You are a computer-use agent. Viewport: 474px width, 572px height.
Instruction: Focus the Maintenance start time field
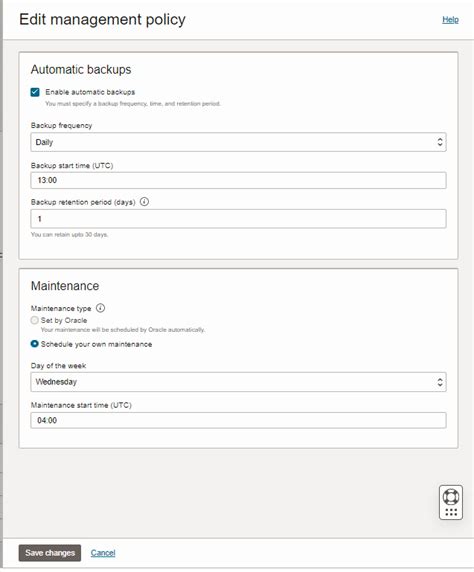(x=238, y=420)
